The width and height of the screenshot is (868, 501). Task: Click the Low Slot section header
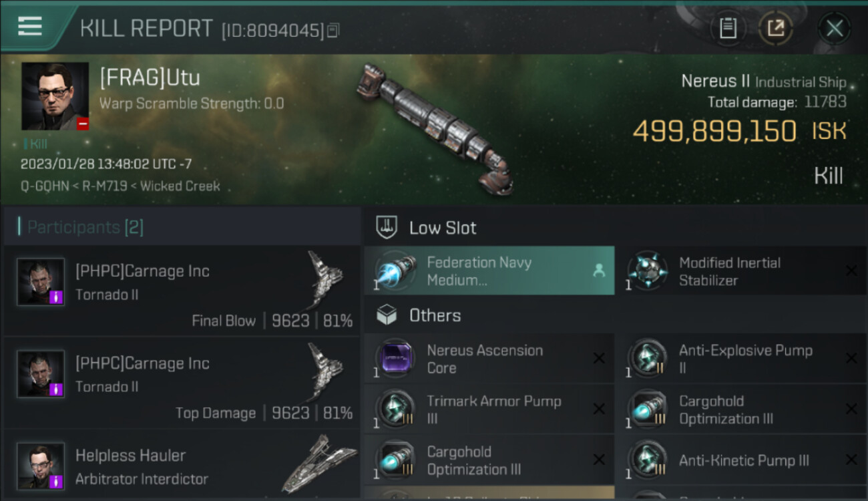pos(443,228)
